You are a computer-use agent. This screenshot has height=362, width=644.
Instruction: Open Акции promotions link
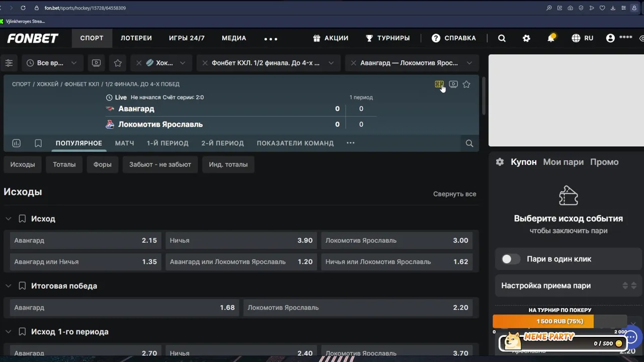331,38
